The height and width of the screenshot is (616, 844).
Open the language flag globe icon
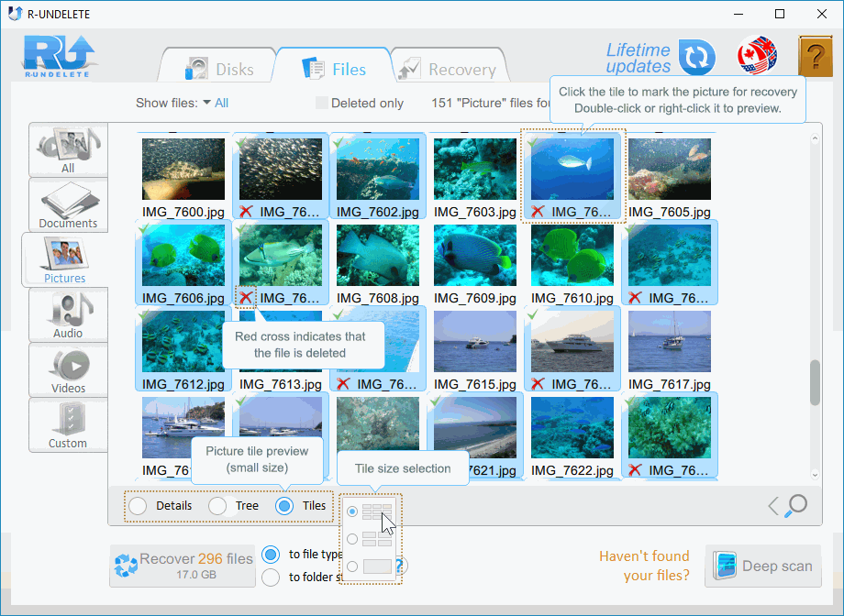(757, 57)
